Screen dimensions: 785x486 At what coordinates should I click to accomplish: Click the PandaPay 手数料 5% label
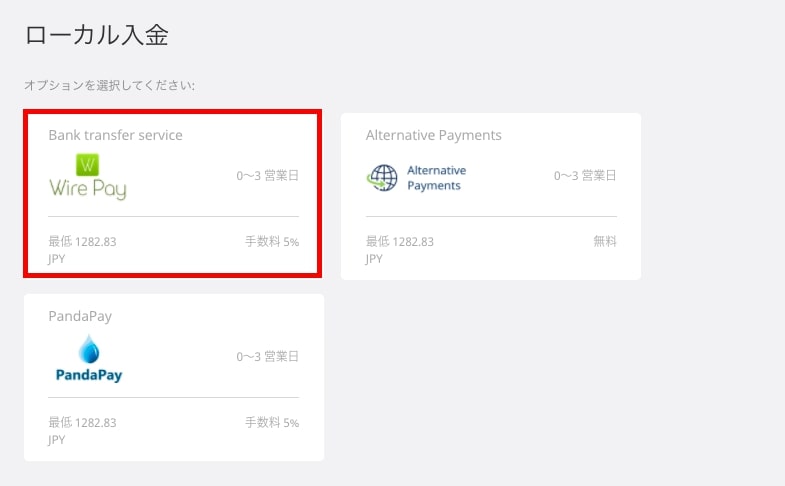[272, 422]
